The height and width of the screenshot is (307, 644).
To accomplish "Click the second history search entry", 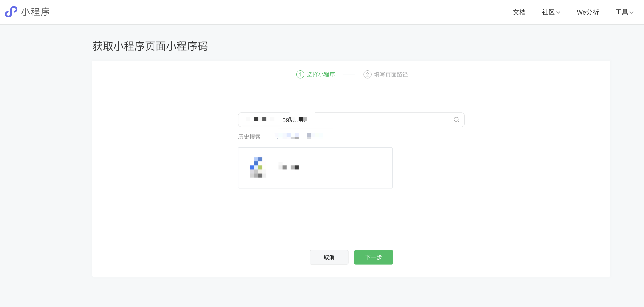I will click(x=315, y=136).
